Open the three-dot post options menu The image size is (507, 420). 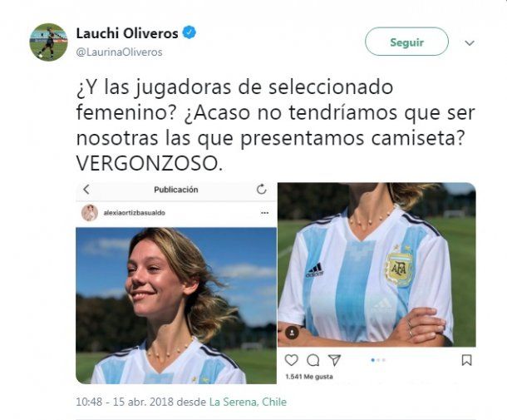click(x=264, y=213)
